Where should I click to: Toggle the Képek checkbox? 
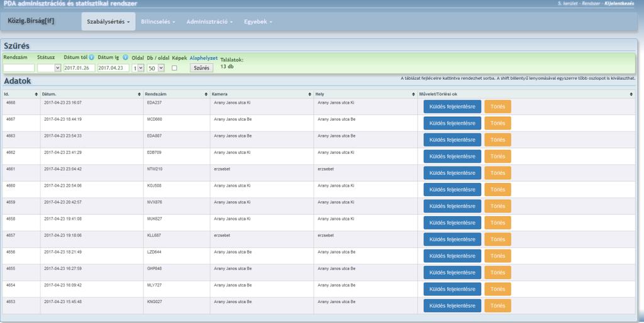[174, 68]
